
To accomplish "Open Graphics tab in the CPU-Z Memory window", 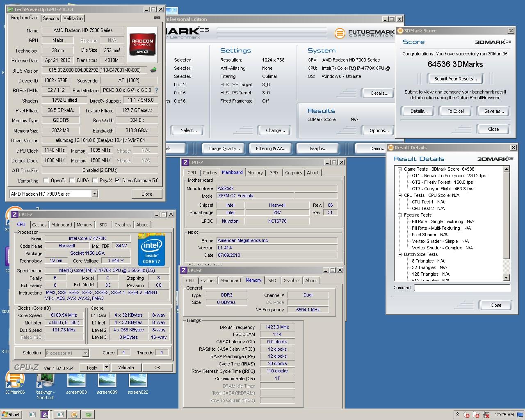I will click(x=292, y=281).
